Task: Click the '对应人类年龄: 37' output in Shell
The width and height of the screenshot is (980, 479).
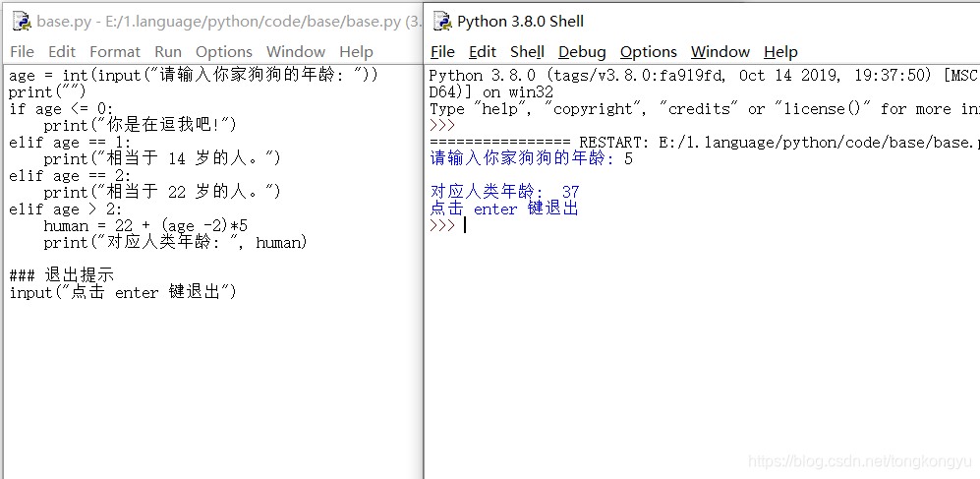Action: [505, 193]
